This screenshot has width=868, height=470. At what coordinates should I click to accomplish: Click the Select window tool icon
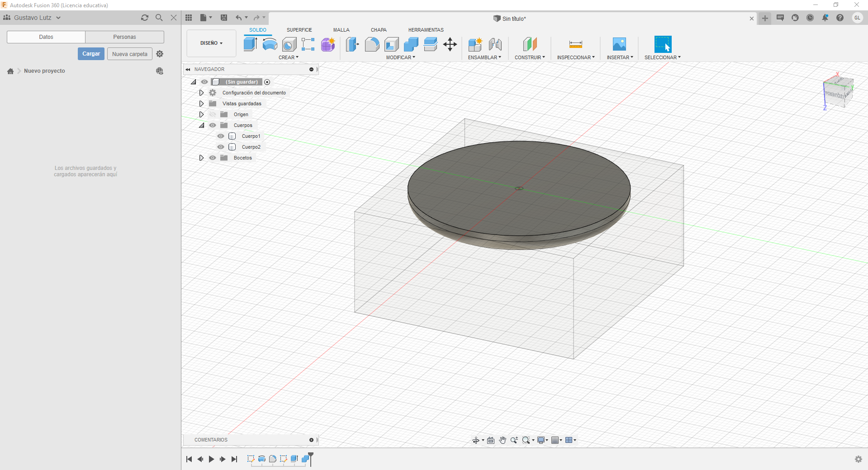coord(663,44)
